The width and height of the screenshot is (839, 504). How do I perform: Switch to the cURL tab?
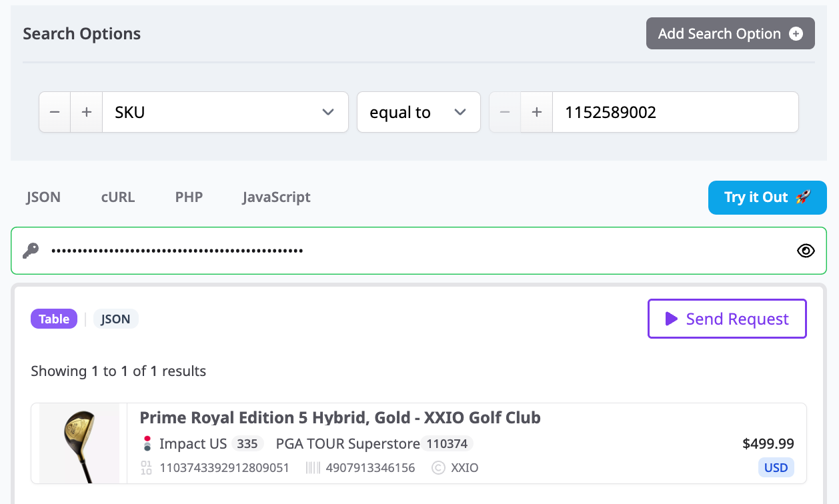click(118, 197)
